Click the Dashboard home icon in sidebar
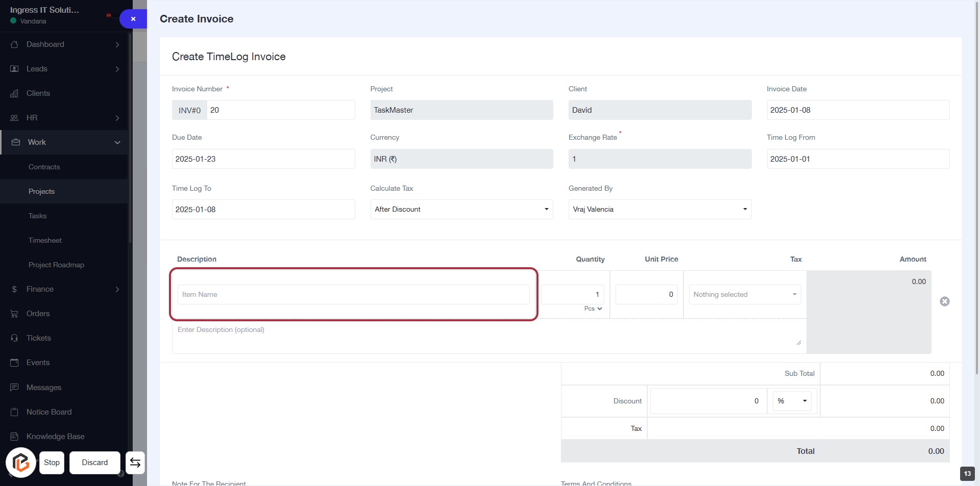This screenshot has width=980, height=486. [x=14, y=44]
